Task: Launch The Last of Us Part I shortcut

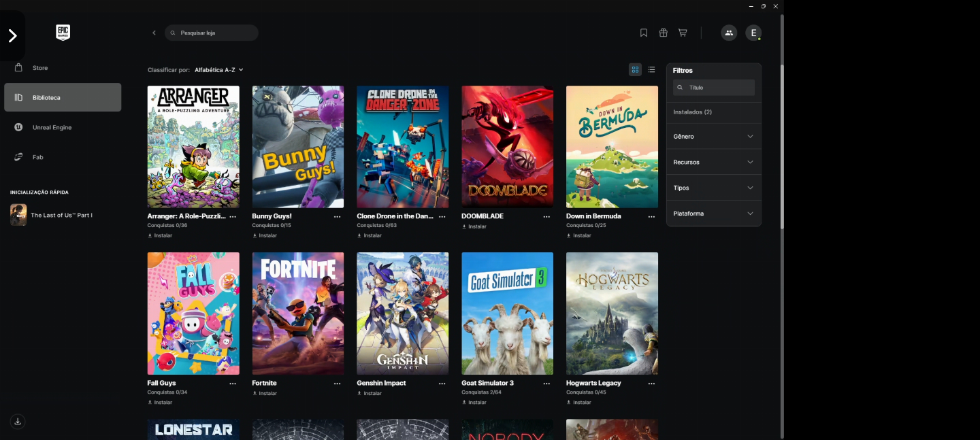Action: [52, 215]
